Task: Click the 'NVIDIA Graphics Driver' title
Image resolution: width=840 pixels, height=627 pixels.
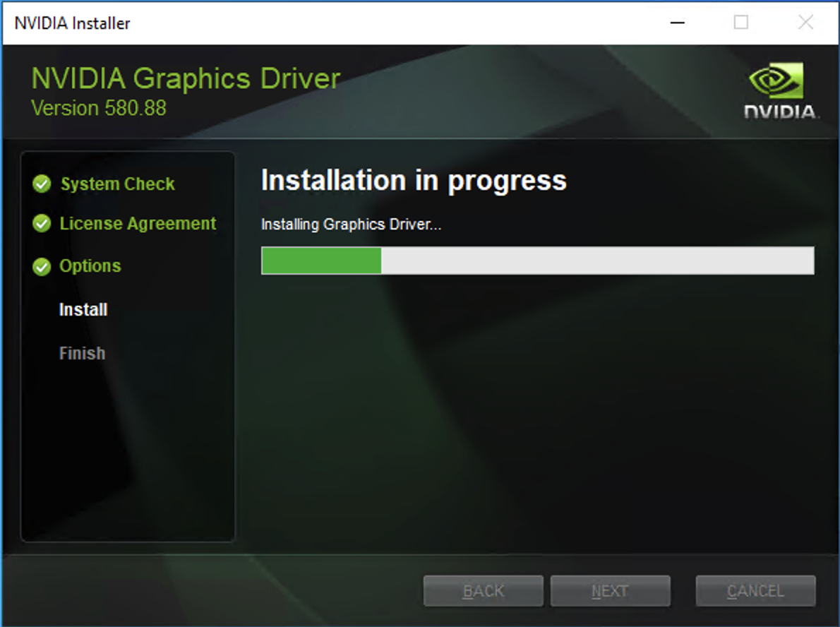Action: [x=186, y=79]
